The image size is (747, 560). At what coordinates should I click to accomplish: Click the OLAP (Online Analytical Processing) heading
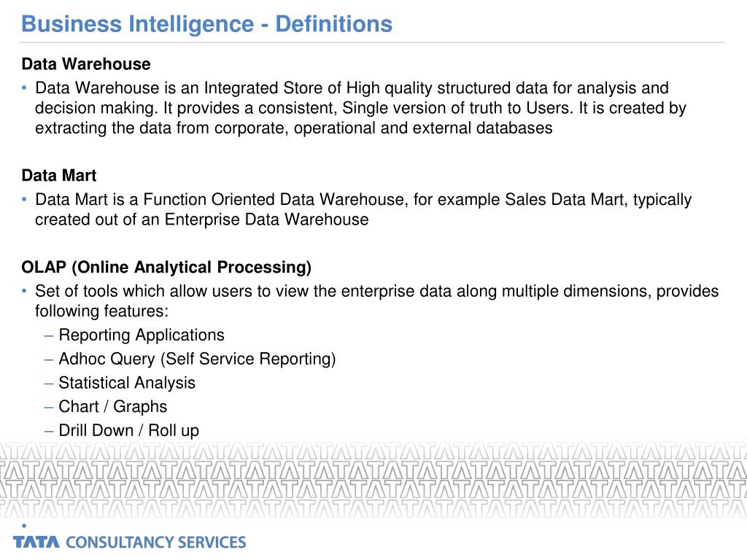166,267
